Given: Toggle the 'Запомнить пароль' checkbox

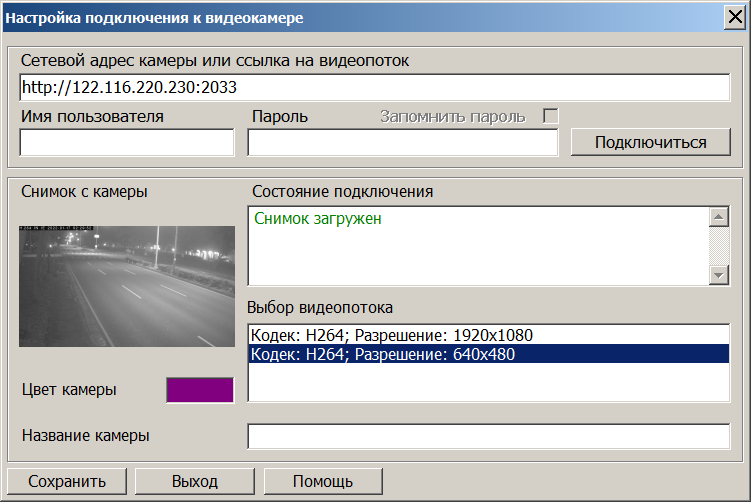Looking at the screenshot, I should (551, 116).
